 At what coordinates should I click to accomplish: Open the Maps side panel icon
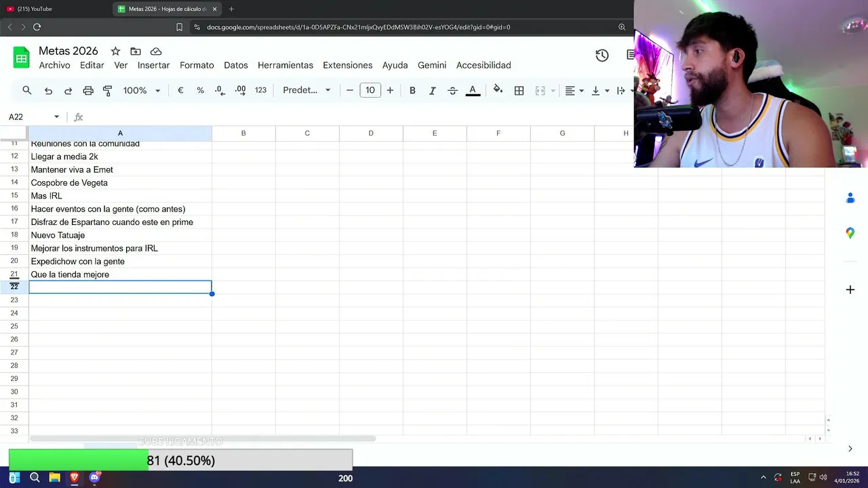850,233
